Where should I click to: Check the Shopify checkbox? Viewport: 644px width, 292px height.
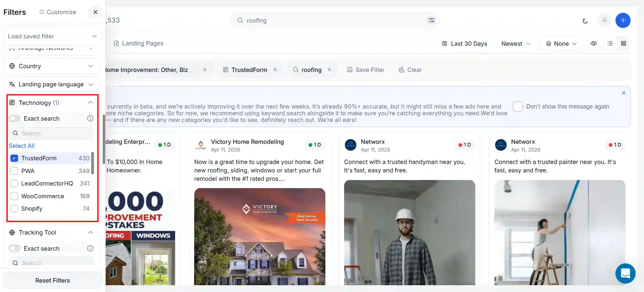(x=14, y=209)
